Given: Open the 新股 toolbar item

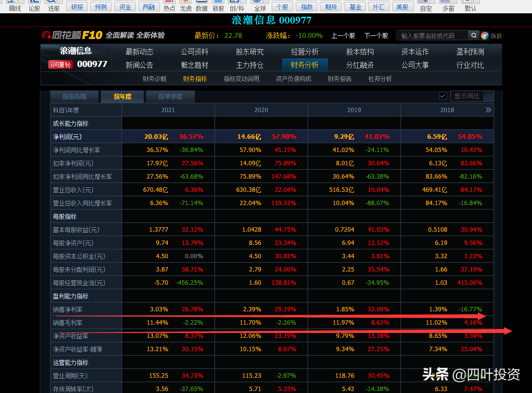Looking at the screenshot, I should pyautogui.click(x=218, y=5).
